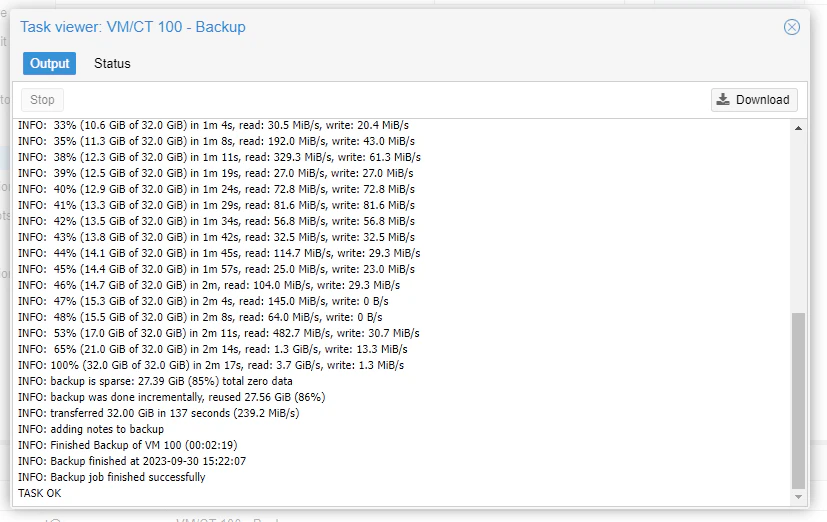
Task: Click the 33% (10.6 GiB) progress line
Action: tap(214, 125)
